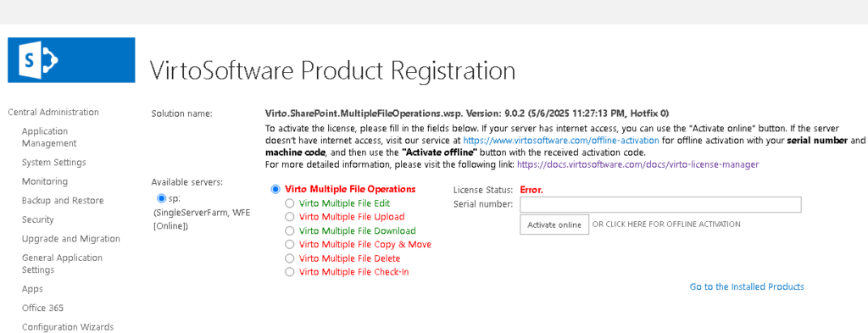
Task: Select Virto Multiple File Delete radio
Action: click(289, 258)
